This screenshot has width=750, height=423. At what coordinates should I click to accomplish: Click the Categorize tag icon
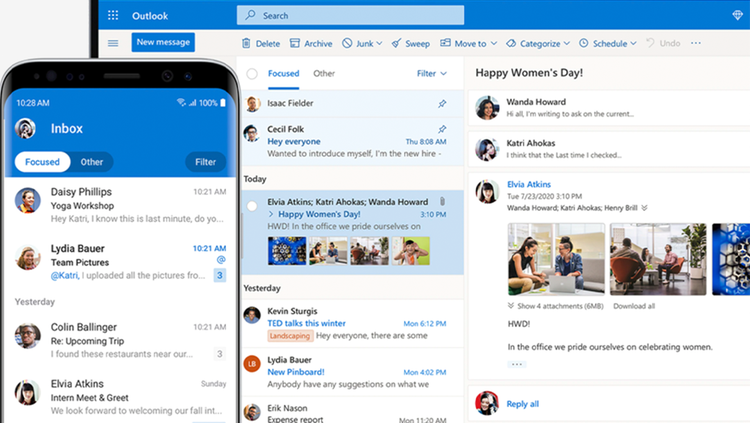coord(511,43)
